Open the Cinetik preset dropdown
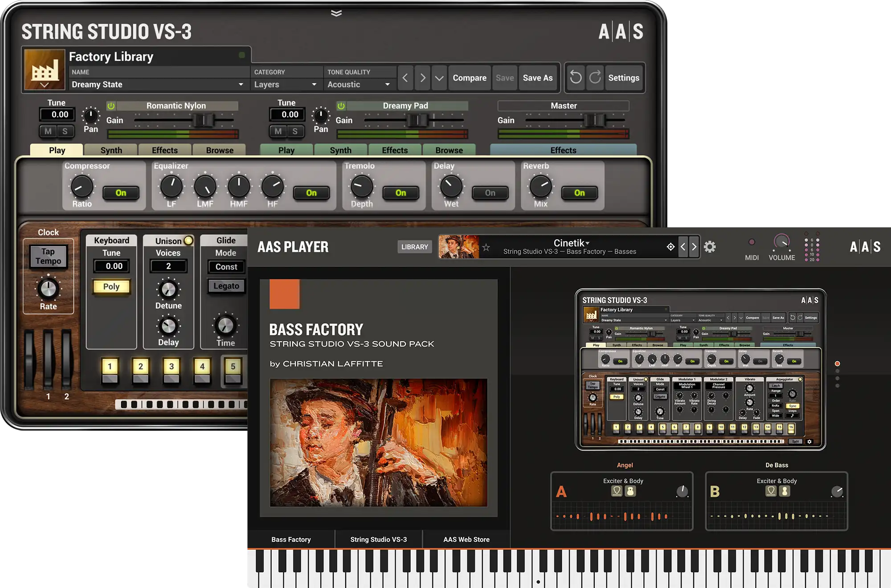The width and height of the screenshot is (891, 588). click(572, 243)
